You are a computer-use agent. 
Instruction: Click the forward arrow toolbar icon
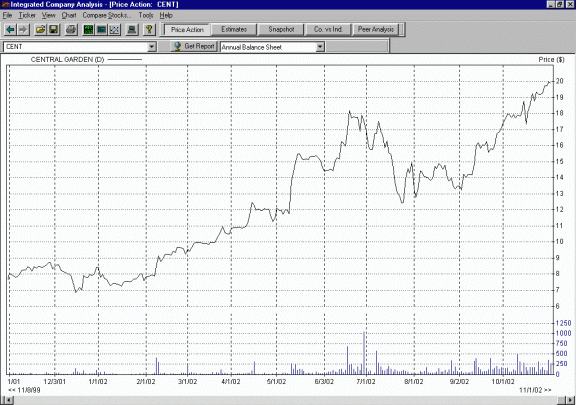pyautogui.click(x=23, y=29)
